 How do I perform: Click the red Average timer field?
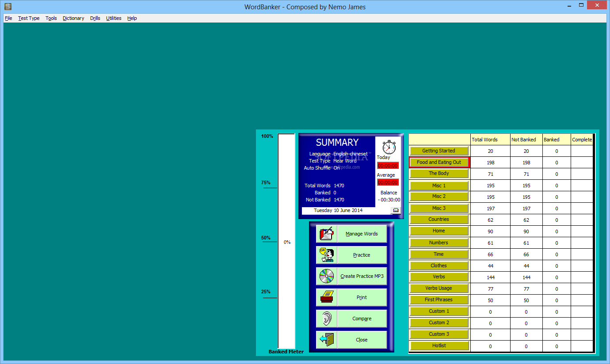(x=388, y=182)
